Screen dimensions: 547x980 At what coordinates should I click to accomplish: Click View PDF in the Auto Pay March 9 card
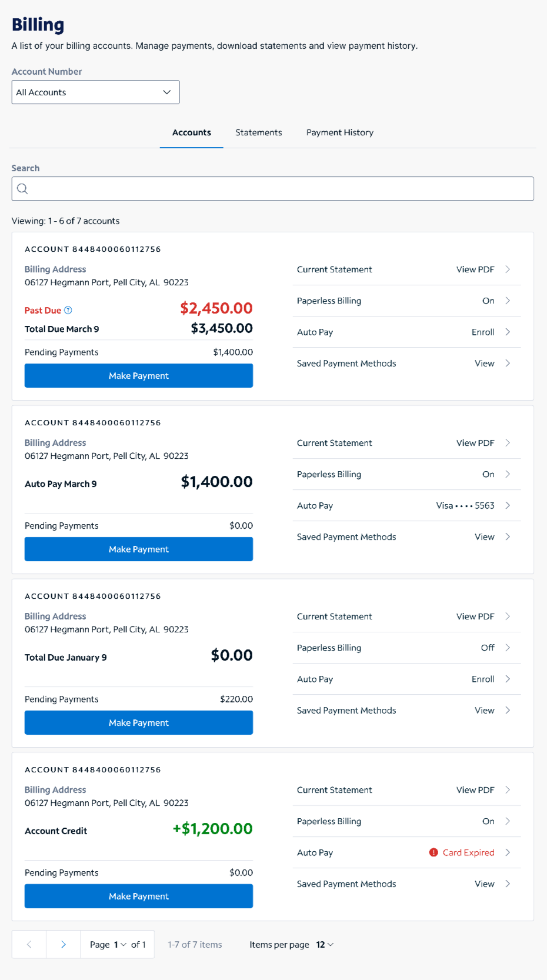pyautogui.click(x=475, y=443)
